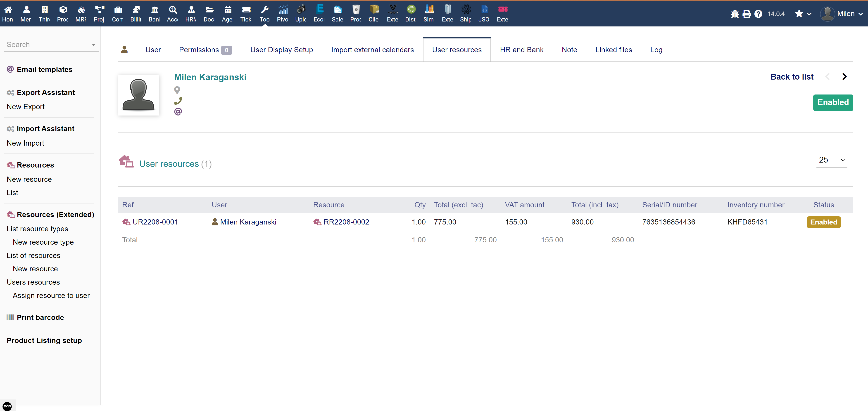Change the 25 rows-per-page dropdown
This screenshot has height=411, width=868.
[x=831, y=160]
